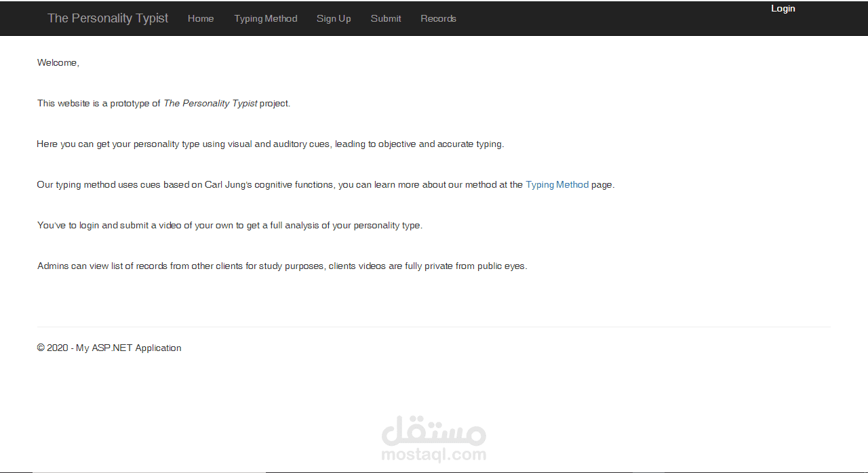Viewport: 868px width, 473px height.
Task: Select the Submit nav item
Action: click(x=386, y=18)
